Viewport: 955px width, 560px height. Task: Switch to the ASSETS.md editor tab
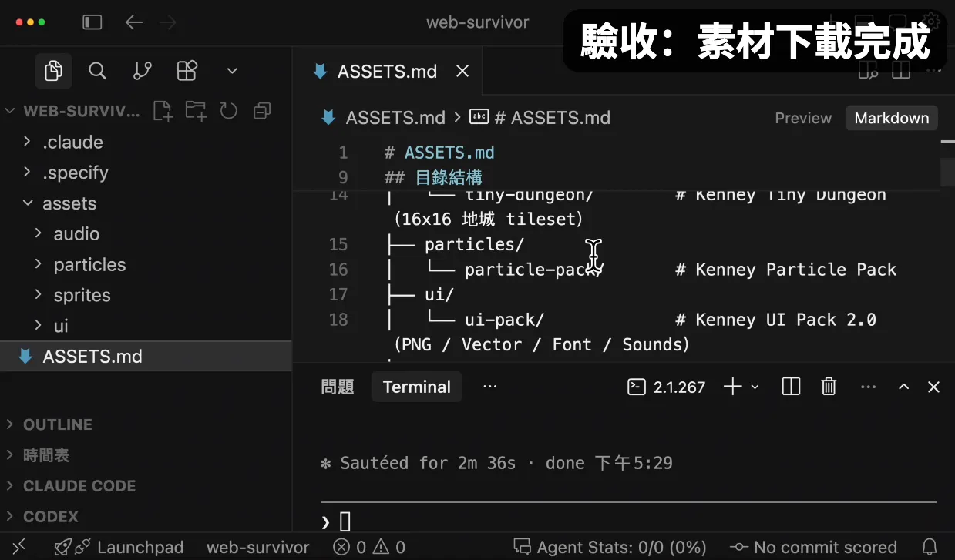tap(388, 72)
